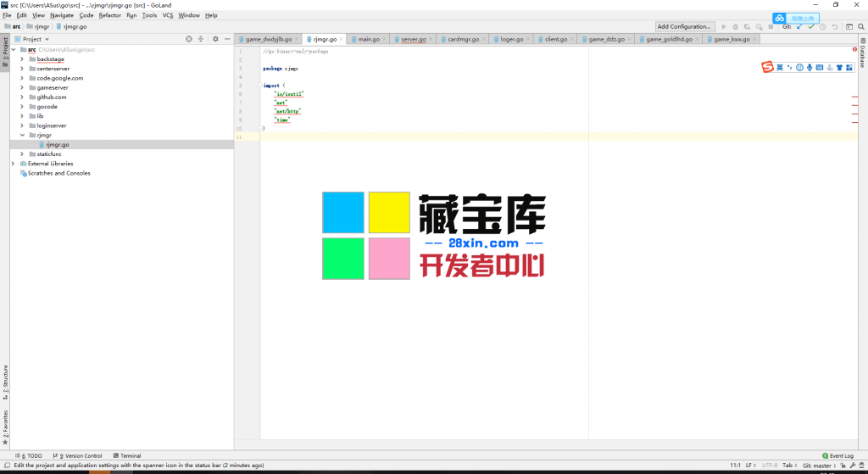Click the Sogou microphone voice icon

(810, 68)
